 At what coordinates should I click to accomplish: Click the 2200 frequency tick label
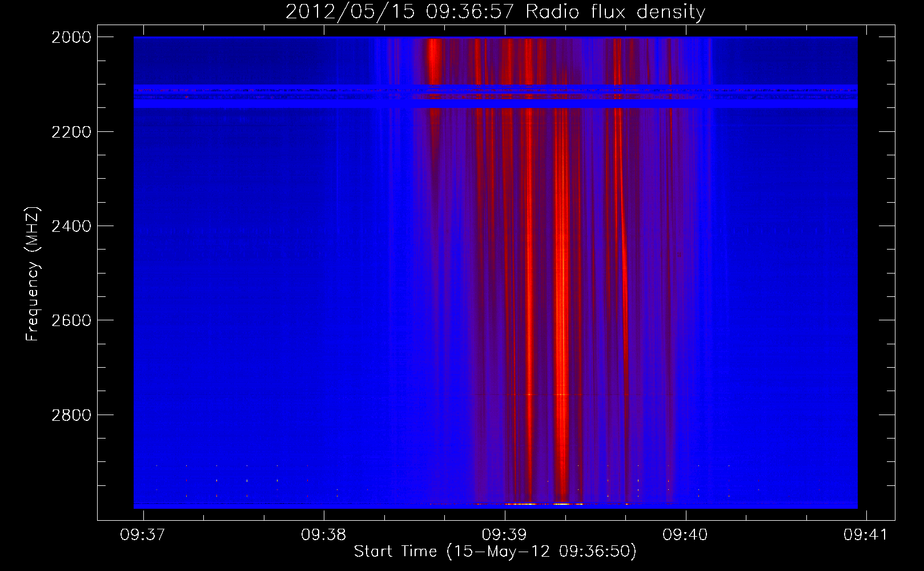71,132
